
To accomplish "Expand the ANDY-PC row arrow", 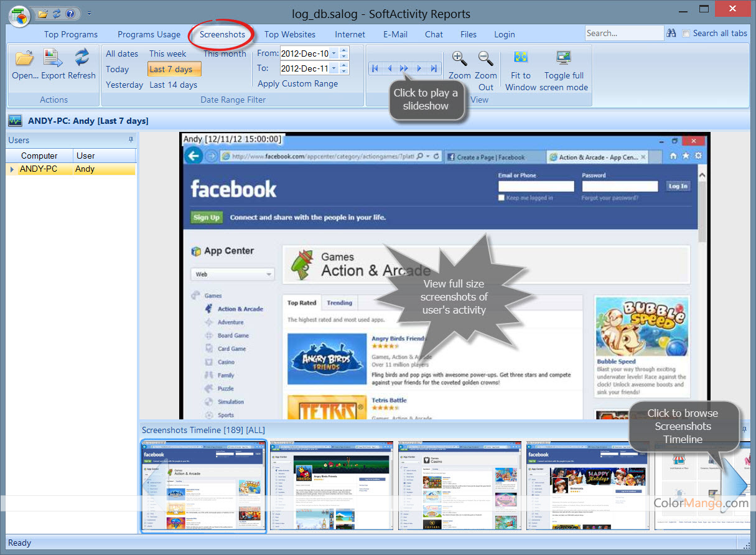I will [x=12, y=169].
